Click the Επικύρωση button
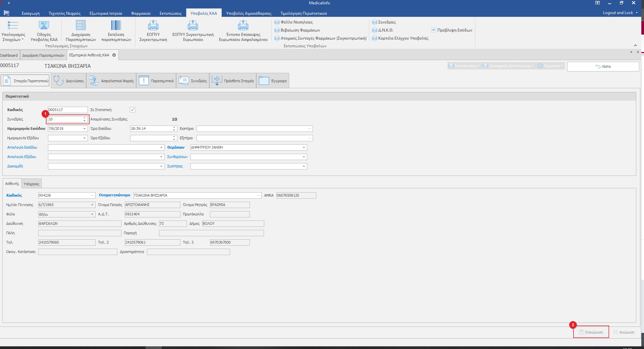The height and width of the screenshot is (349, 644). 591,332
